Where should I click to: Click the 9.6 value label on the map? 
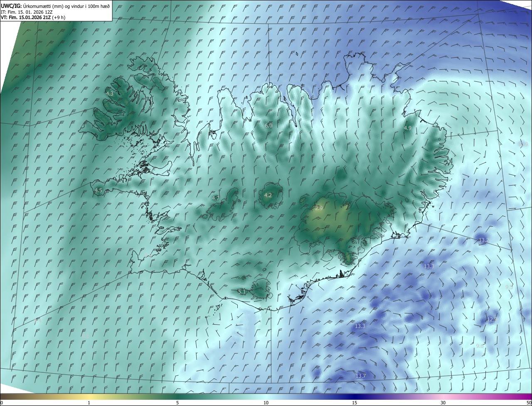click(x=480, y=346)
